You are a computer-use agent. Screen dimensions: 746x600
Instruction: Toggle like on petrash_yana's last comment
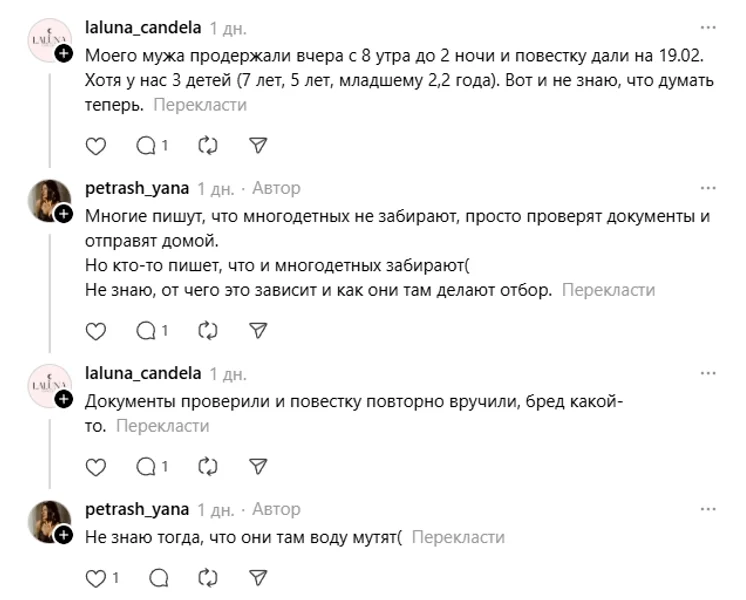coord(96,577)
